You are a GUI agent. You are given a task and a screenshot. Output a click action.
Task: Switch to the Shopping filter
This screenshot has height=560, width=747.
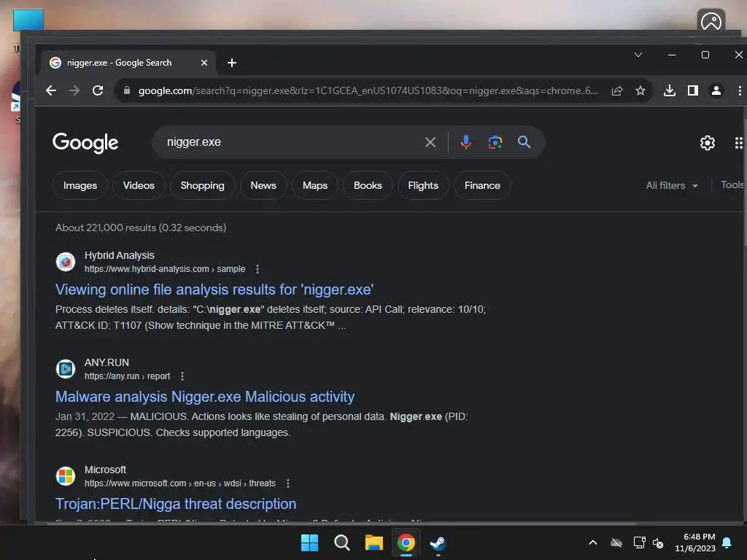point(202,185)
